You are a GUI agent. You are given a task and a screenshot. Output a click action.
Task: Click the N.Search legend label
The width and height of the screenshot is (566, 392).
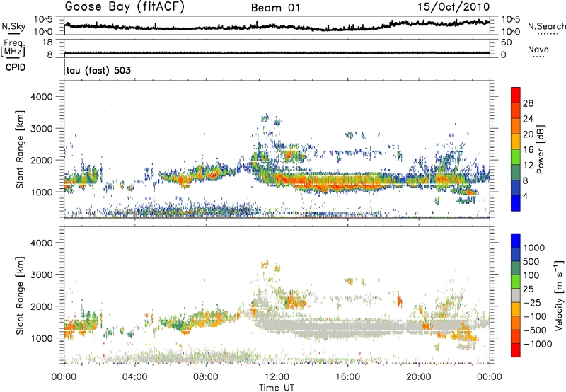[x=546, y=26]
